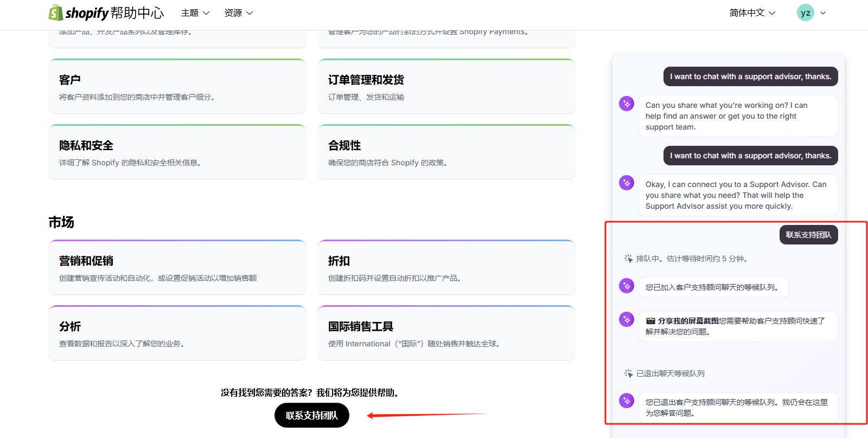Click the camera icon in 分享我的屏幕截图
This screenshot has height=438, width=868.
point(650,321)
